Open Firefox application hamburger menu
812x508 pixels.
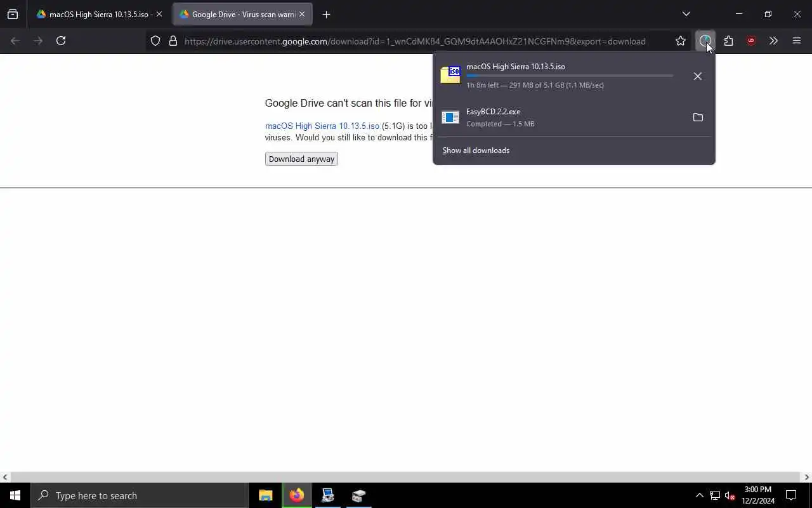[797, 41]
